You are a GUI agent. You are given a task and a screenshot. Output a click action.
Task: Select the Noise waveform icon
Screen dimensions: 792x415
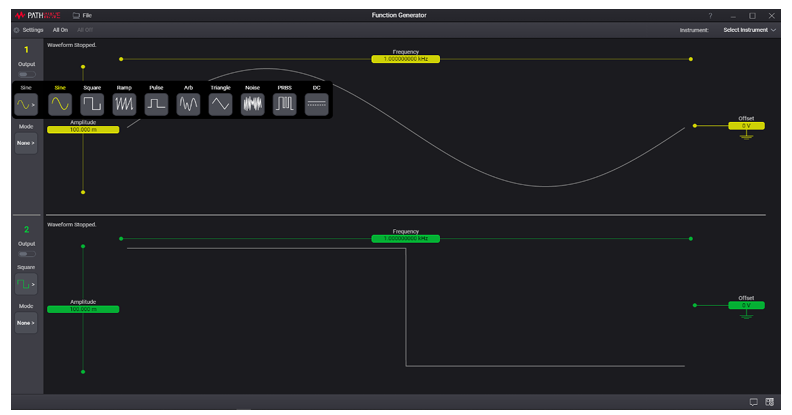[253, 104]
